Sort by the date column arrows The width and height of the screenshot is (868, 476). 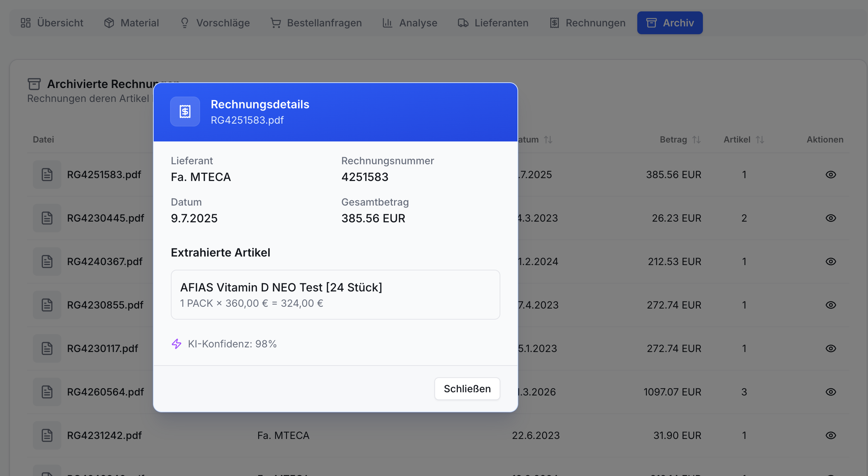[x=548, y=140]
